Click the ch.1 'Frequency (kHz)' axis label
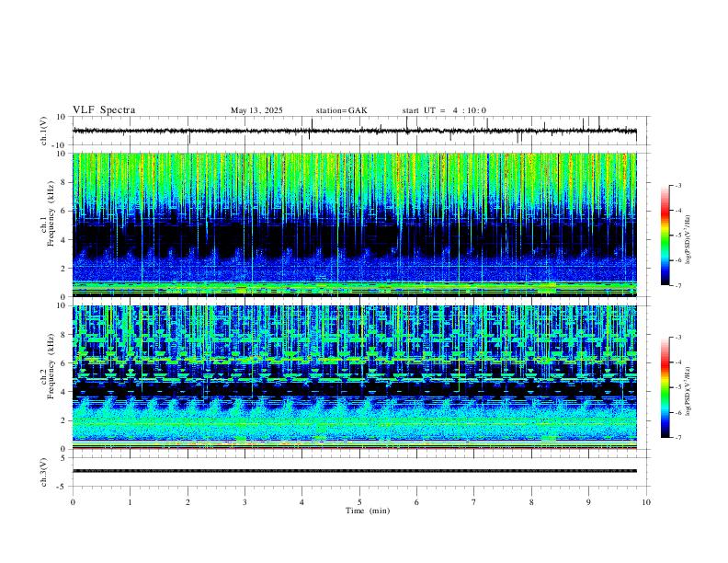Image resolution: width=728 pixels, height=563 pixels. (x=51, y=212)
